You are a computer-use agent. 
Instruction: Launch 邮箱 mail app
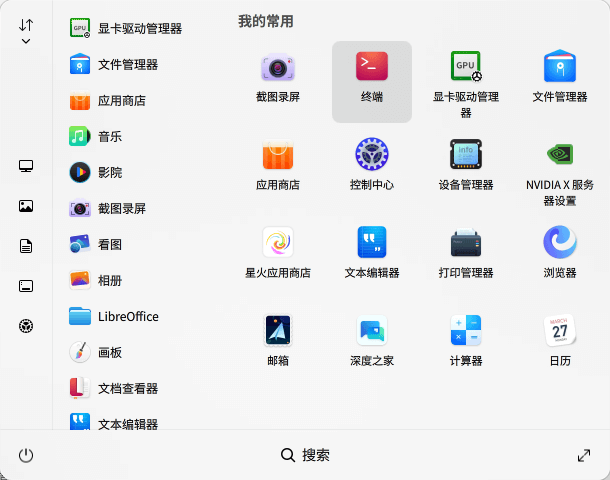coord(278,341)
